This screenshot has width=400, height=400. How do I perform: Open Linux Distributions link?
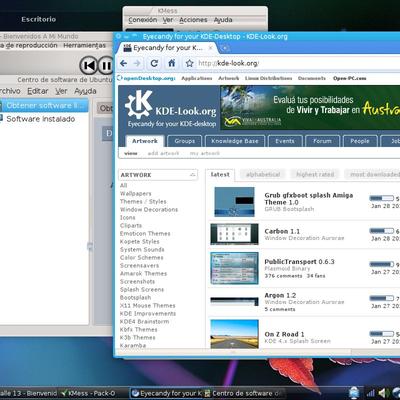(268, 78)
